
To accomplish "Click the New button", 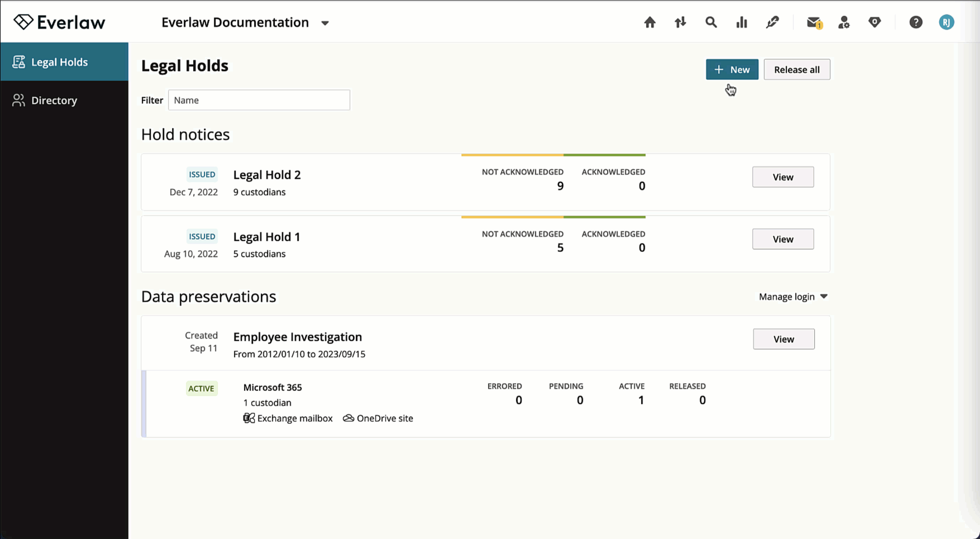I will 732,69.
